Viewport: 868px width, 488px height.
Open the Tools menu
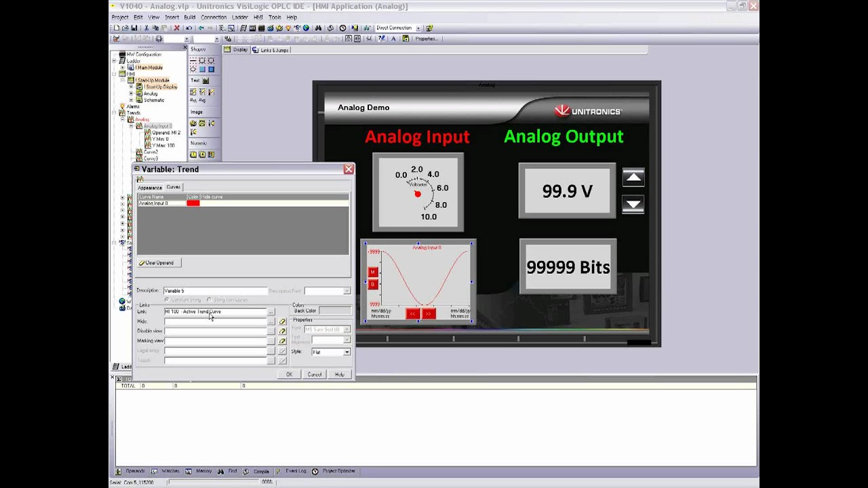point(275,17)
